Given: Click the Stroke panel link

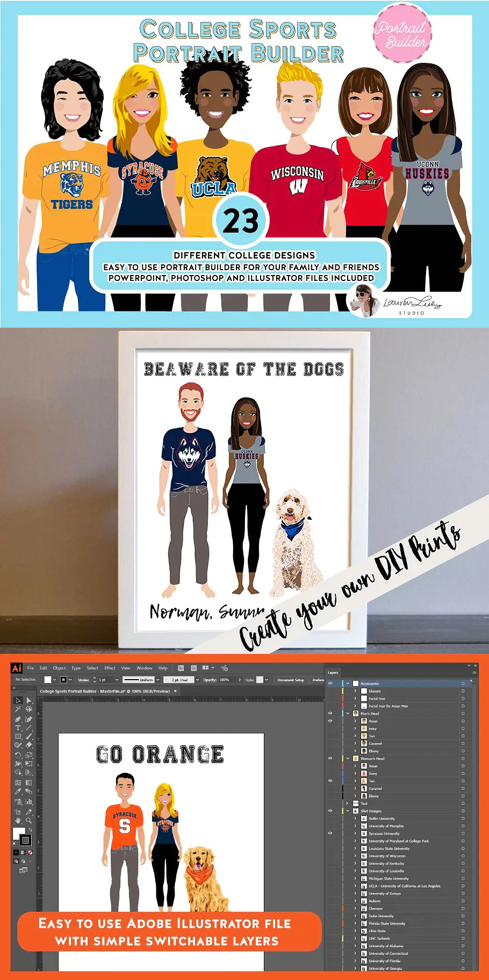Looking at the screenshot, I should pyautogui.click(x=83, y=680).
